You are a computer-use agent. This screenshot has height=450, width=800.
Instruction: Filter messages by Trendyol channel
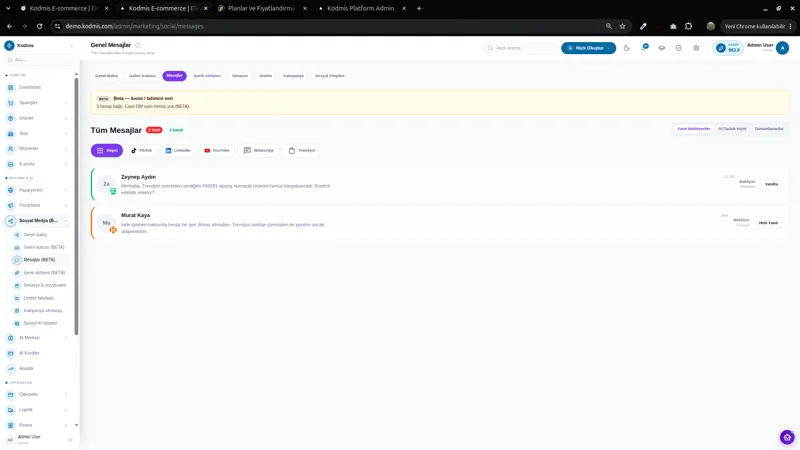tap(302, 151)
